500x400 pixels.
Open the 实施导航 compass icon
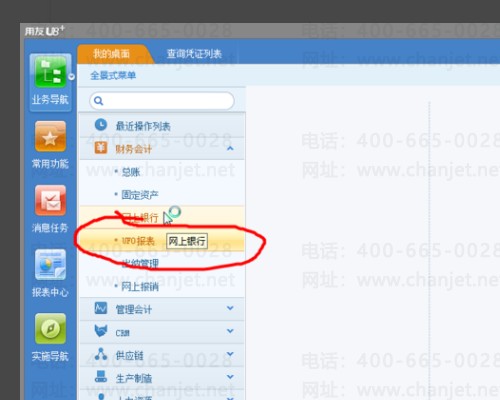click(50, 329)
